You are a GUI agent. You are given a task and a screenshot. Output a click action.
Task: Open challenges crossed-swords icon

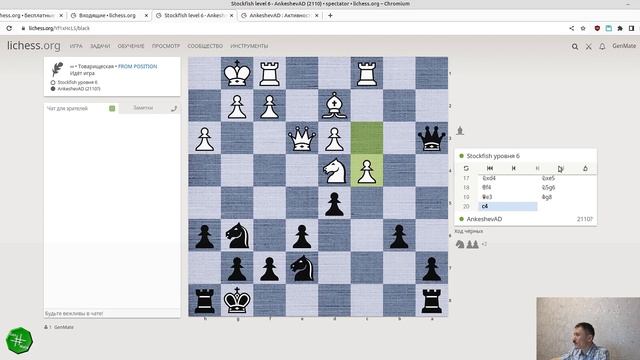[589, 47]
